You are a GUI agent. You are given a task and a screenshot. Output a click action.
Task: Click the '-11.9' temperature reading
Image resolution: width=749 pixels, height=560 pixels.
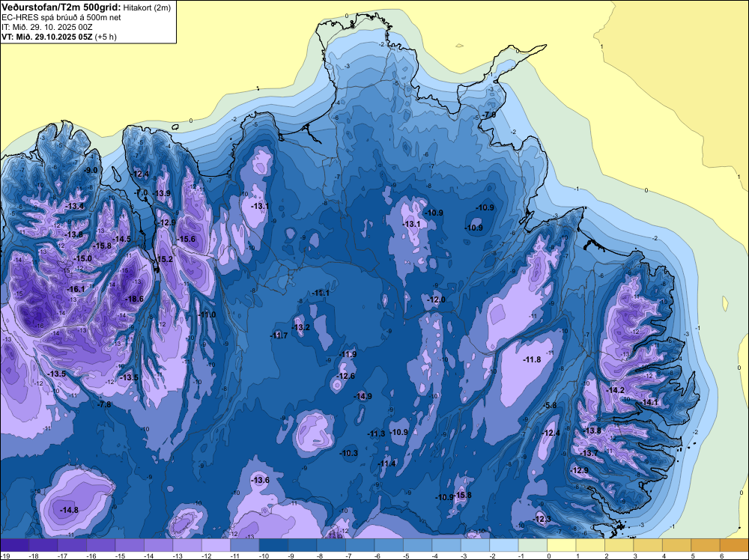(x=348, y=355)
